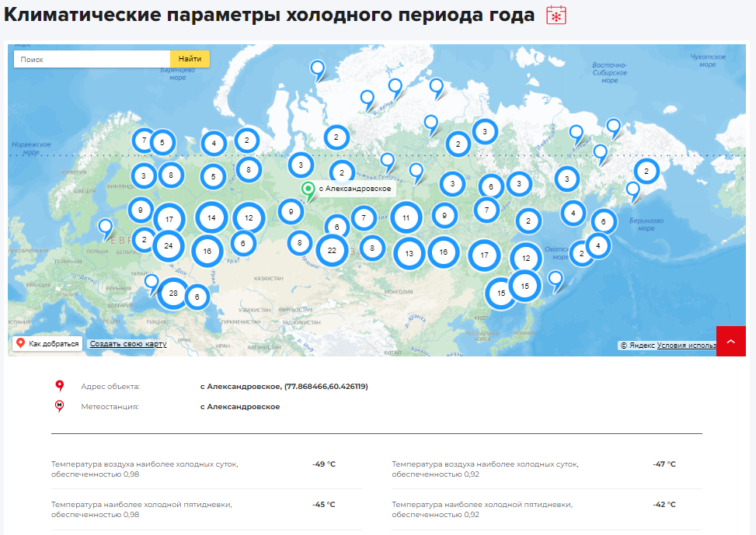756x535 pixels.
Task: Click the snowflake calendar icon beside the heading
Action: point(556,15)
